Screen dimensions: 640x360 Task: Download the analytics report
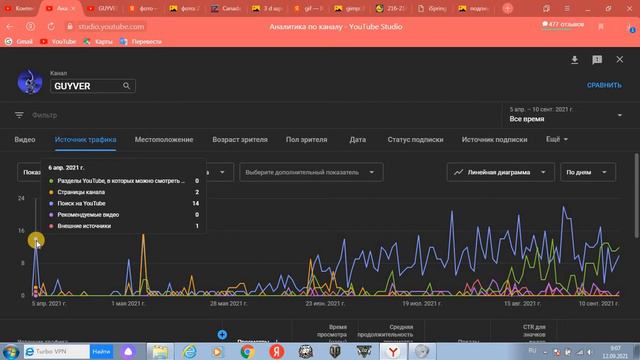[574, 60]
